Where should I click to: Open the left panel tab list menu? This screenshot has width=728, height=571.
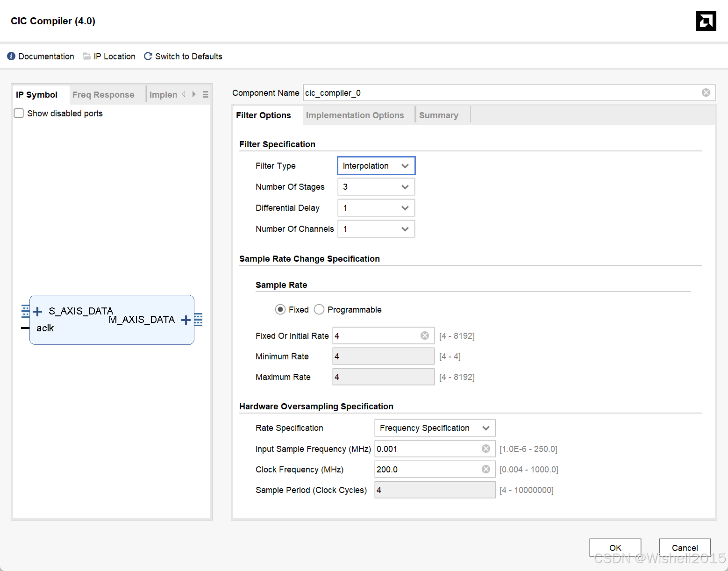coord(206,94)
